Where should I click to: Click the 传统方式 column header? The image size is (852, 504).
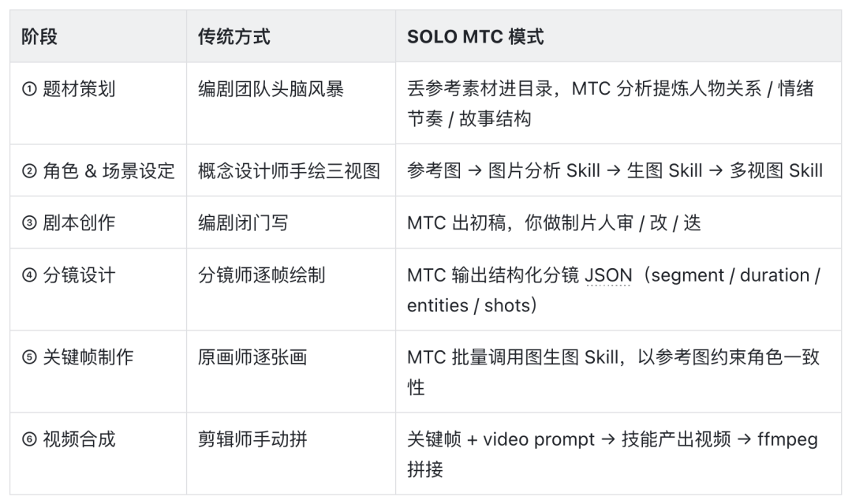click(234, 36)
